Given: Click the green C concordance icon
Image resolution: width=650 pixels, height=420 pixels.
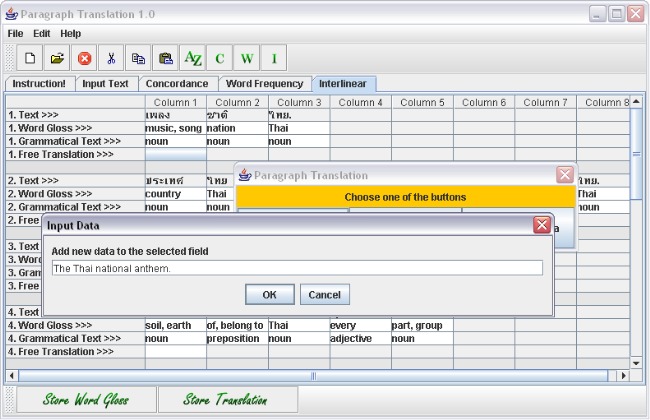Looking at the screenshot, I should pyautogui.click(x=220, y=58).
